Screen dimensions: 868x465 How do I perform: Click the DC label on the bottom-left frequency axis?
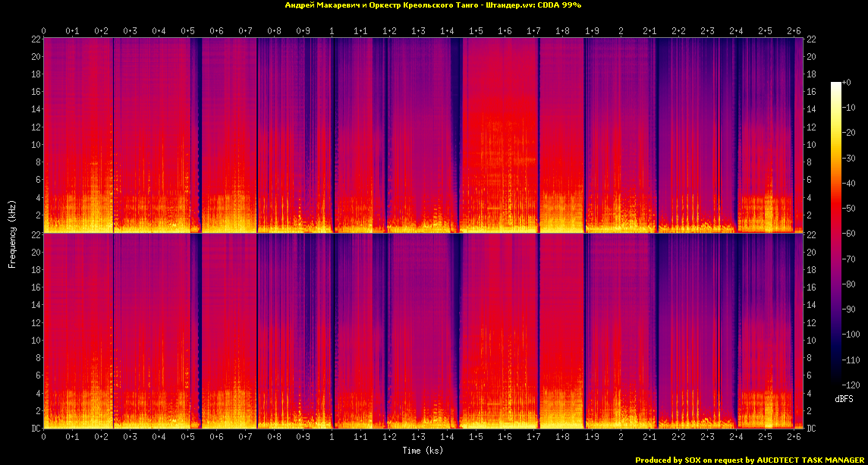pyautogui.click(x=36, y=429)
